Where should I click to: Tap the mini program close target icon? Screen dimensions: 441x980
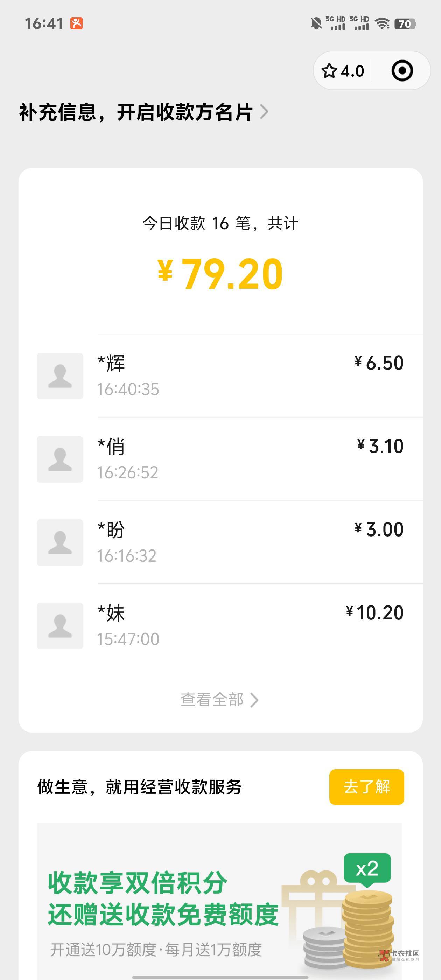point(402,71)
